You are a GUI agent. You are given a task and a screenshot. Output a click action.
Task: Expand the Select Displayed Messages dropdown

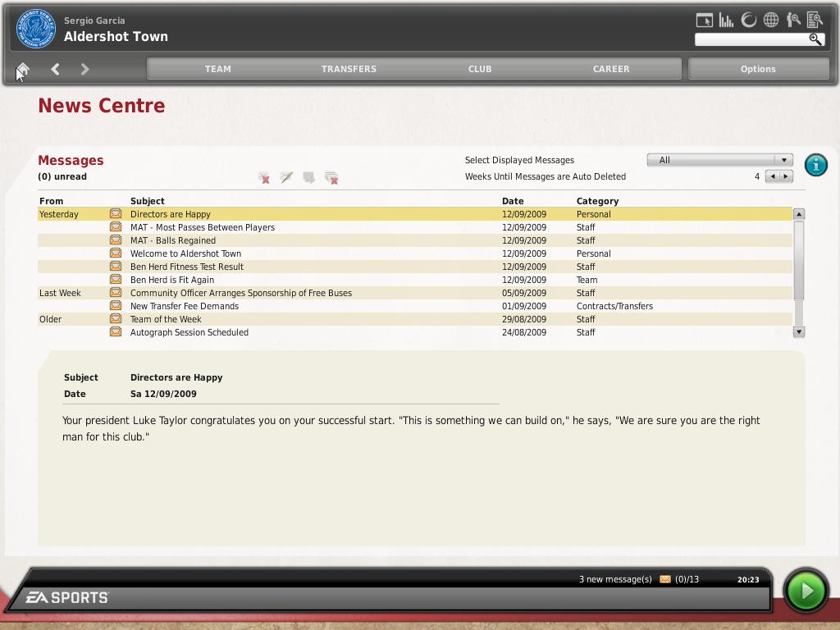click(719, 160)
